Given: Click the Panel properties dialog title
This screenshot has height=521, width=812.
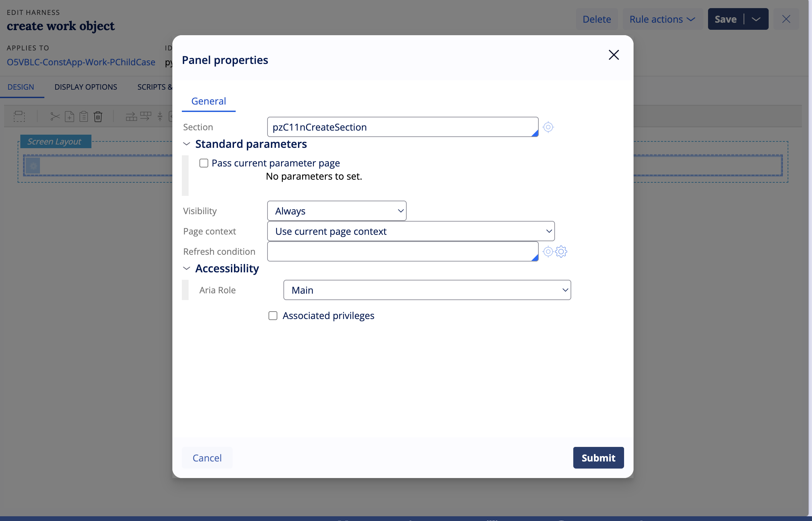Looking at the screenshot, I should click(x=225, y=60).
